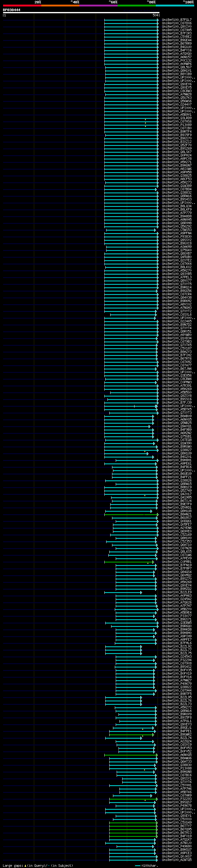
Task: Select the UniRef100_O24407 label
Action: (177, 104)
